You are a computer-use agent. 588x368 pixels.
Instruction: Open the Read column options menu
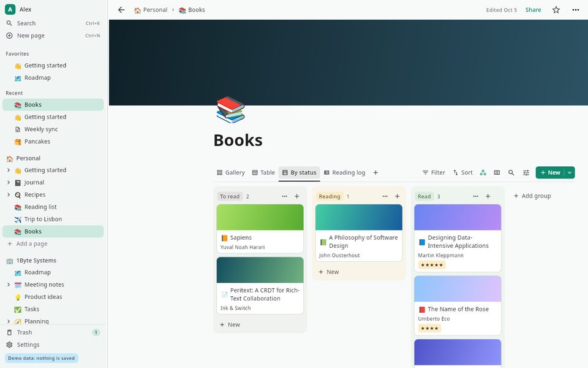pos(475,196)
